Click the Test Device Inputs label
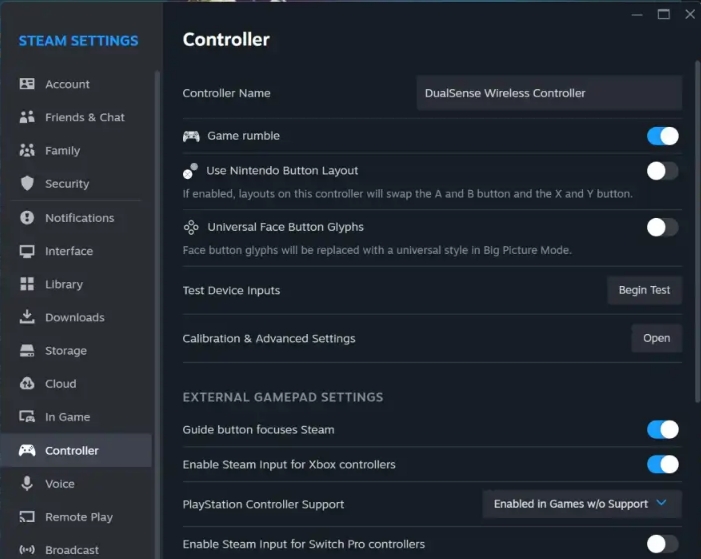Viewport: 701px width, 559px height. click(x=231, y=290)
